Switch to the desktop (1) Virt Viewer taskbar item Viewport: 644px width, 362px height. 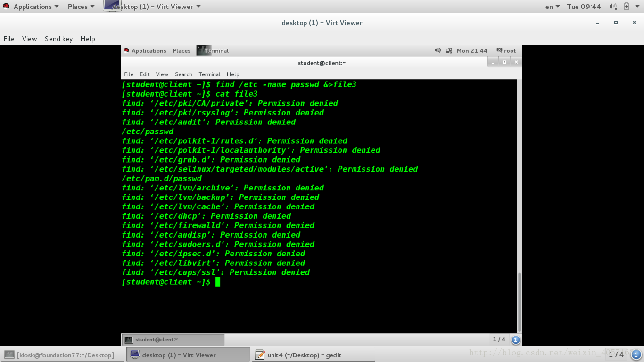(x=188, y=355)
